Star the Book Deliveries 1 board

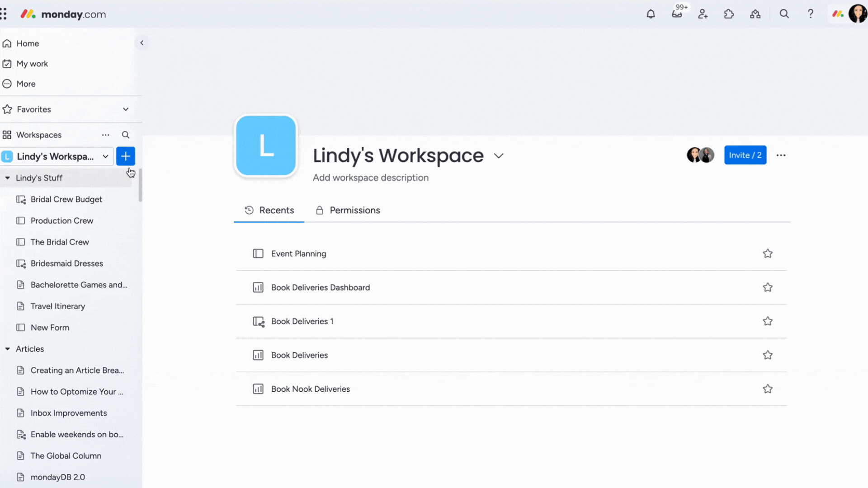pyautogui.click(x=768, y=321)
